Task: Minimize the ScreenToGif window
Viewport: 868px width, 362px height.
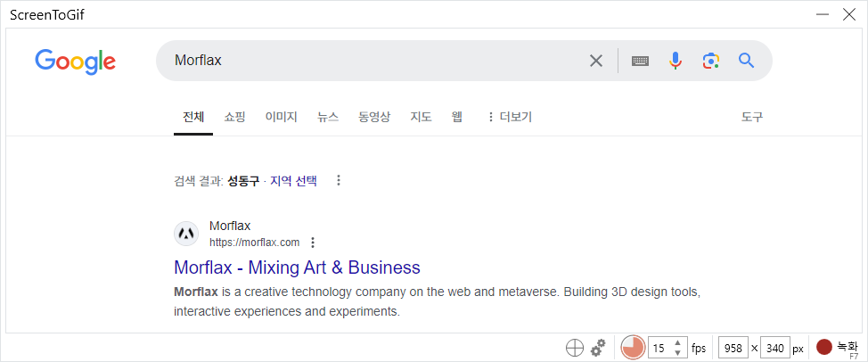Action: [x=823, y=15]
